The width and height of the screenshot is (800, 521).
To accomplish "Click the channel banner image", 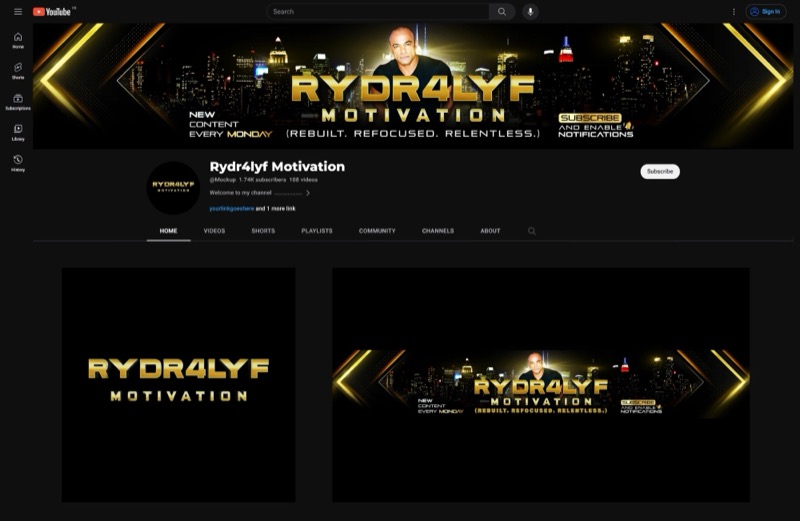I will click(413, 86).
